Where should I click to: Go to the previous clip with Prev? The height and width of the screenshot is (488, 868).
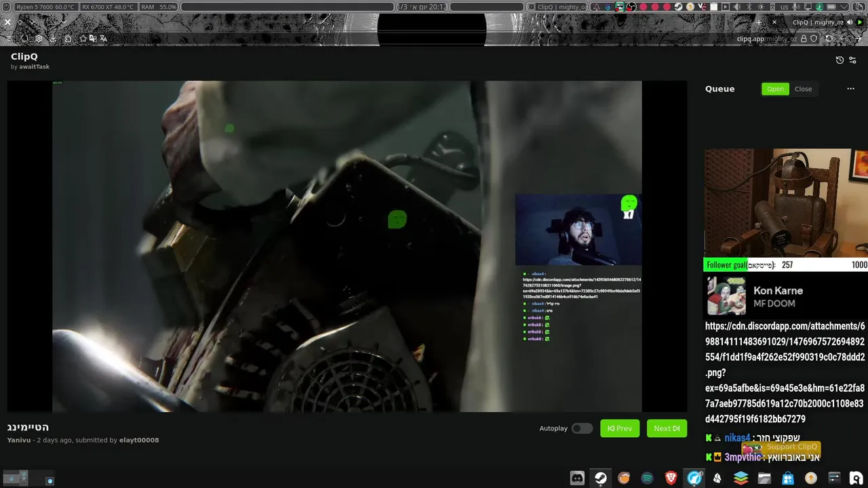(x=620, y=428)
